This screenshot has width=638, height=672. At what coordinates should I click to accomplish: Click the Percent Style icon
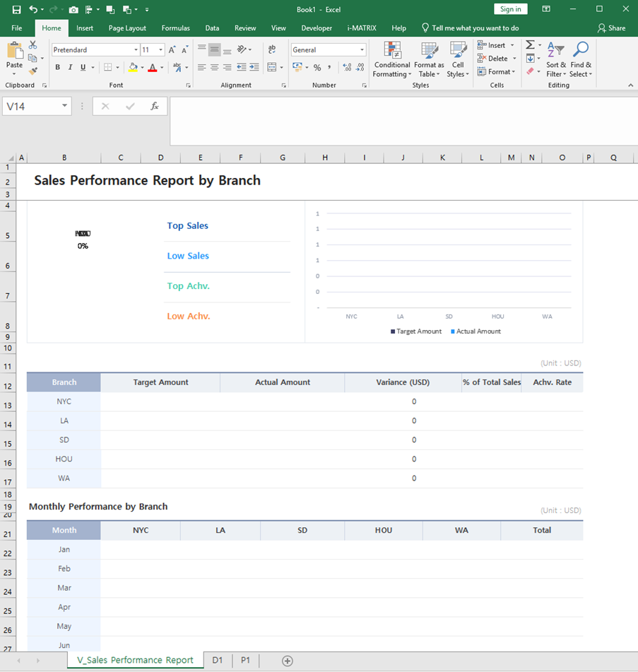[317, 68]
